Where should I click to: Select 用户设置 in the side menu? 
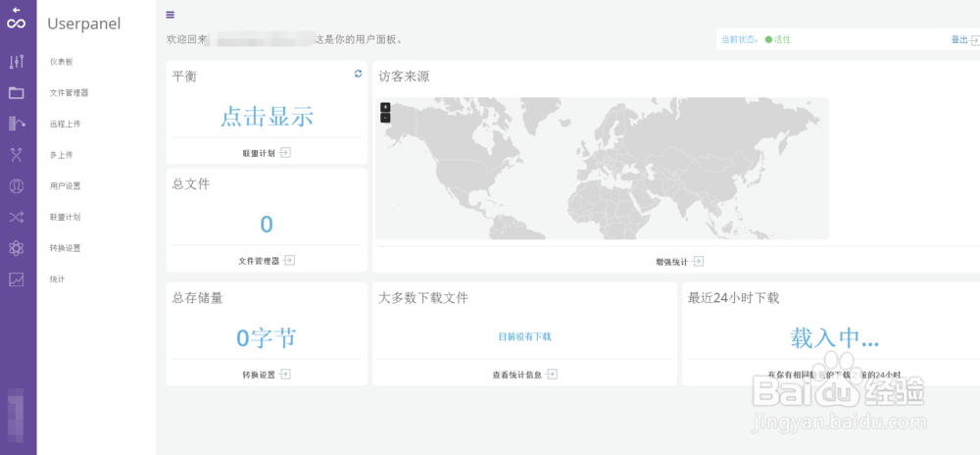point(65,185)
